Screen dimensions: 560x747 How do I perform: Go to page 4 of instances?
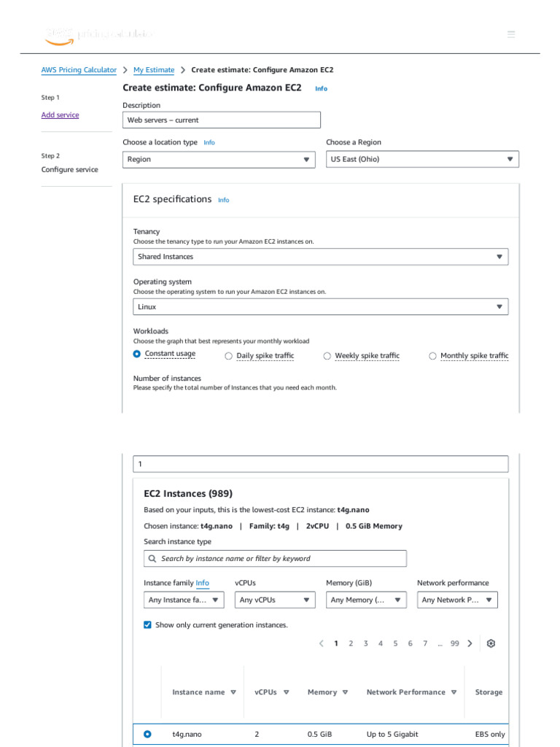(381, 643)
